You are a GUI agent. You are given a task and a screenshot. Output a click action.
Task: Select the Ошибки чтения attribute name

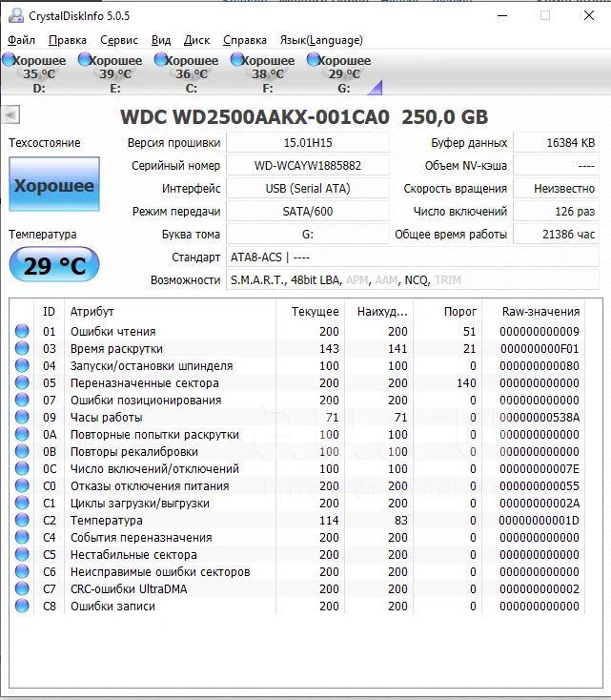point(112,331)
